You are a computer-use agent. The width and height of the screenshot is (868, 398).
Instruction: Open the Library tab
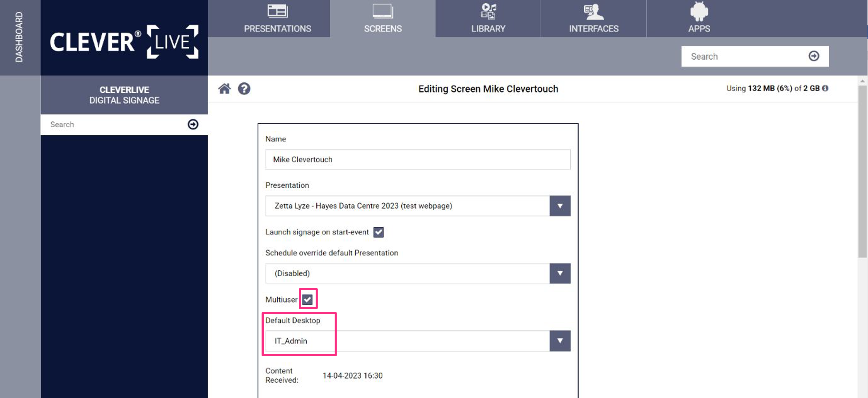click(x=488, y=18)
